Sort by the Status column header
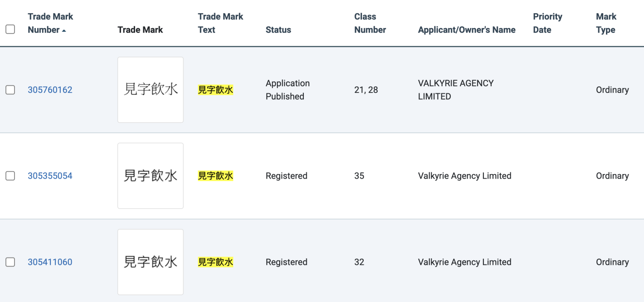Screen dimensions: 644x302 click(x=278, y=30)
